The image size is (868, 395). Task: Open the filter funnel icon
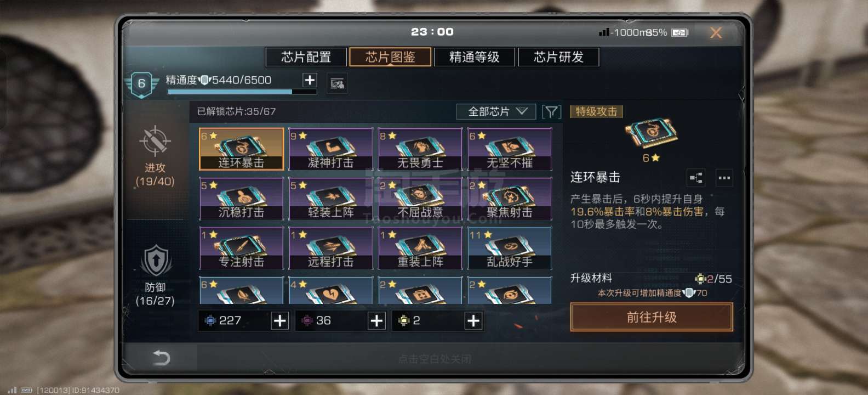(551, 112)
